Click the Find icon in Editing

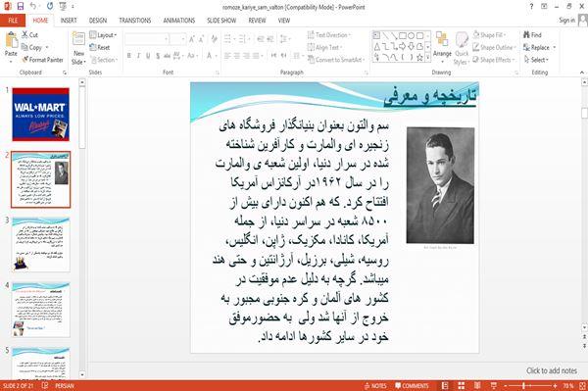pyautogui.click(x=532, y=35)
